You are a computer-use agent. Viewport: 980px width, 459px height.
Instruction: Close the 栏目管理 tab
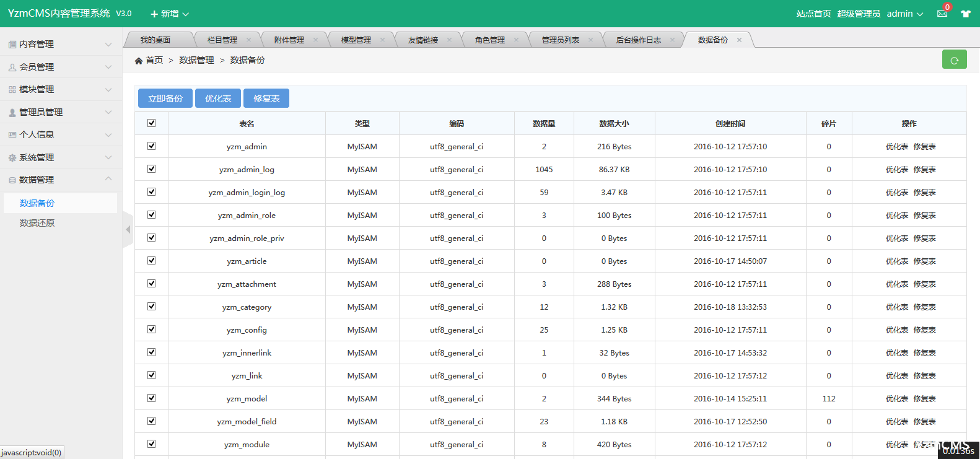click(x=249, y=40)
